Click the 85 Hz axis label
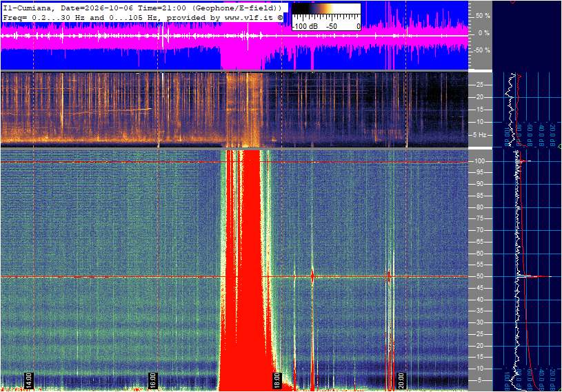Viewport: 562px width, 392px height. point(479,196)
